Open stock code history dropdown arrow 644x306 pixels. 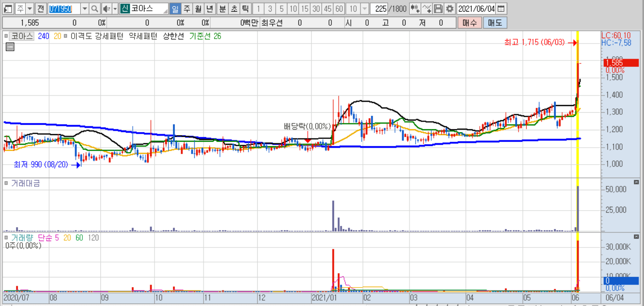85,9
